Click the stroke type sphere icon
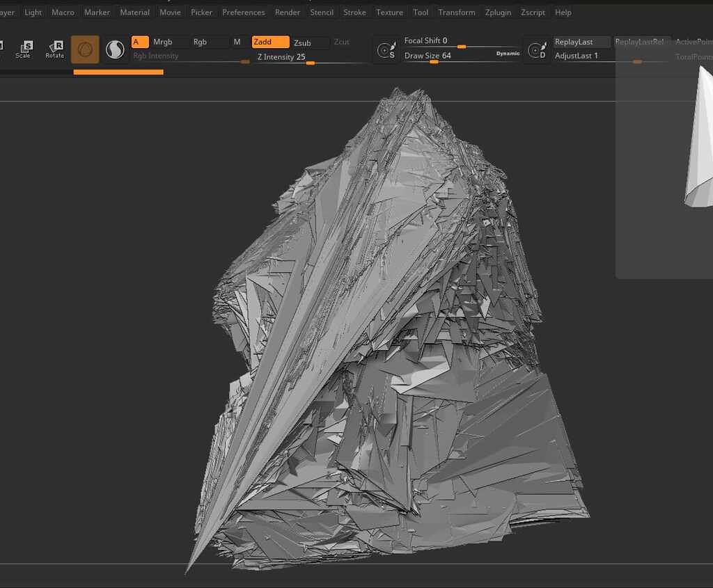This screenshot has width=713, height=588. (115, 49)
